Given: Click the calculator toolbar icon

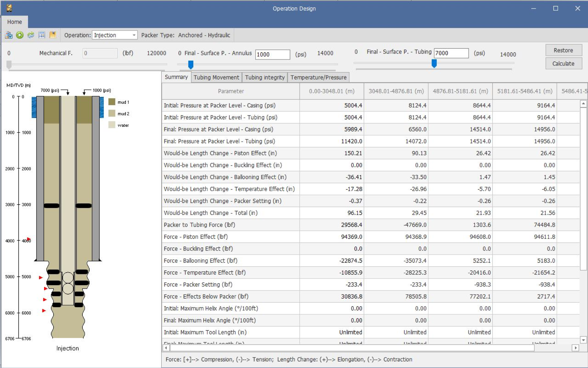Looking at the screenshot, I should (42, 35).
